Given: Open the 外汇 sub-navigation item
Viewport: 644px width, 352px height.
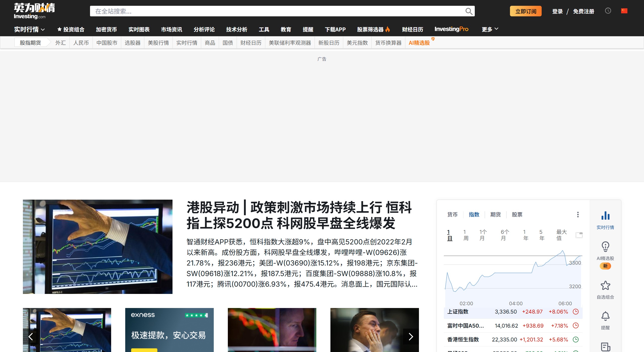Looking at the screenshot, I should coord(60,42).
